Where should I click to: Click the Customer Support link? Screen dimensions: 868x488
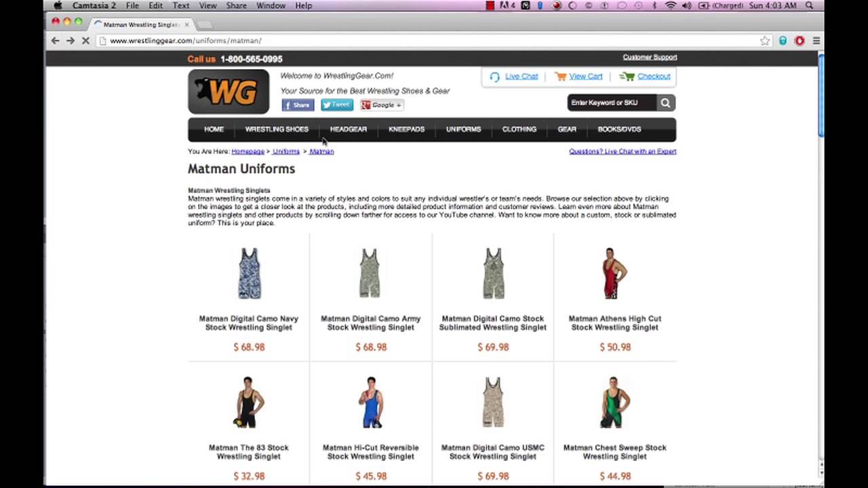(x=649, y=57)
